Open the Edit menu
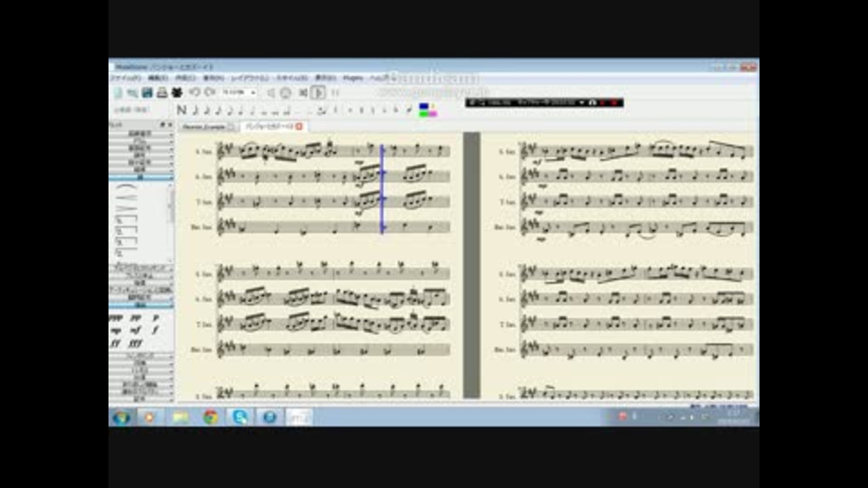The image size is (868, 488). coord(157,79)
